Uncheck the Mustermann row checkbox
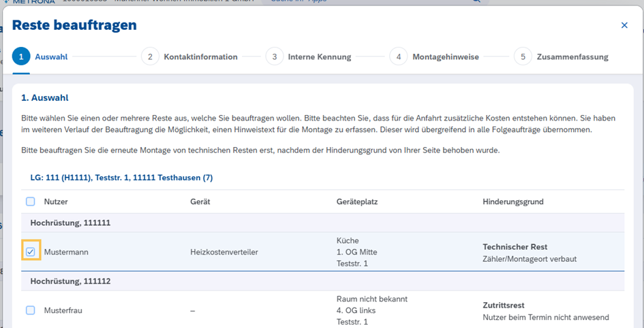The image size is (644, 328). (x=31, y=252)
